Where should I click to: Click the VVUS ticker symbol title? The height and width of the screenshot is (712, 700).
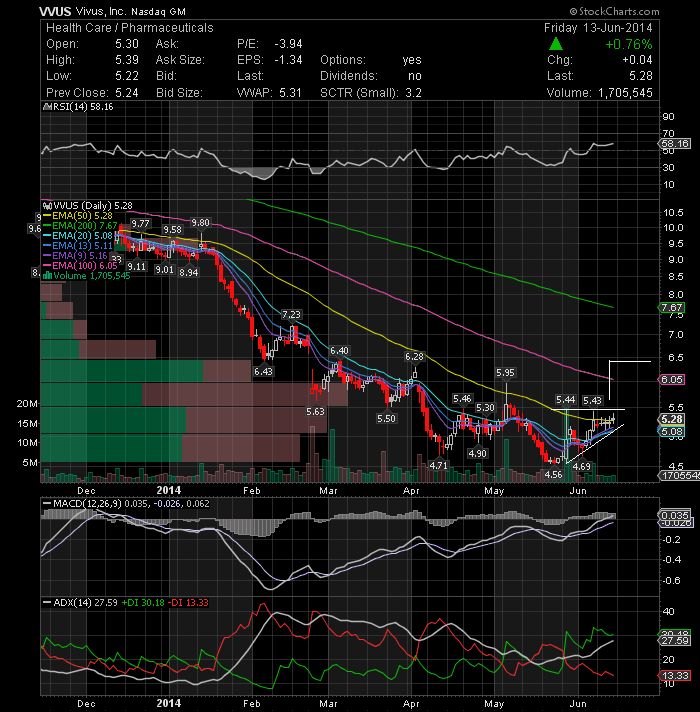click(55, 11)
